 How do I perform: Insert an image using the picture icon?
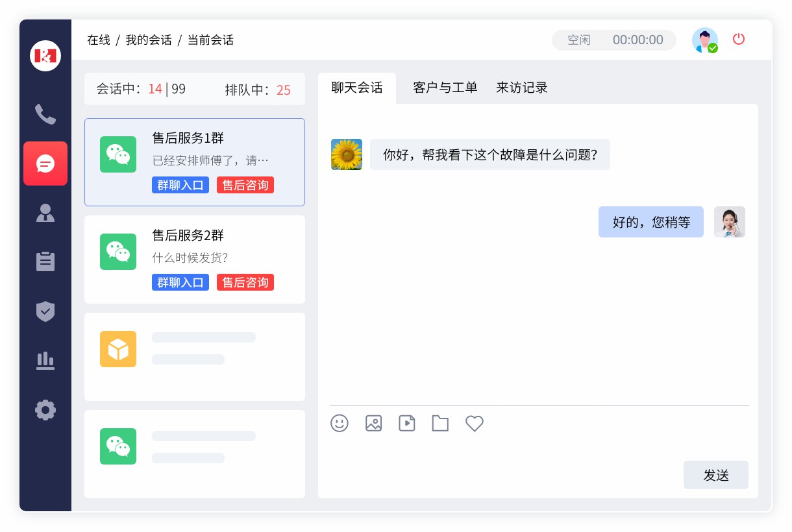click(373, 423)
